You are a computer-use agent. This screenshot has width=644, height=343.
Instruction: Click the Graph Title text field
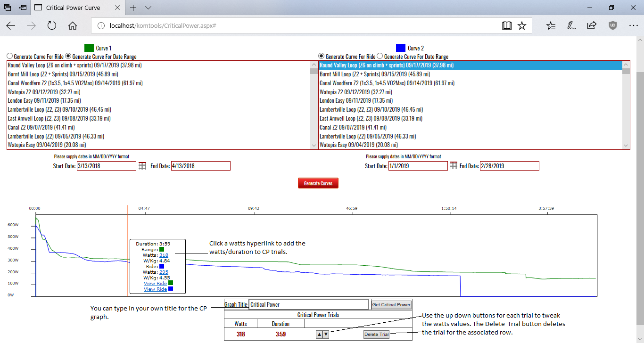tap(308, 304)
